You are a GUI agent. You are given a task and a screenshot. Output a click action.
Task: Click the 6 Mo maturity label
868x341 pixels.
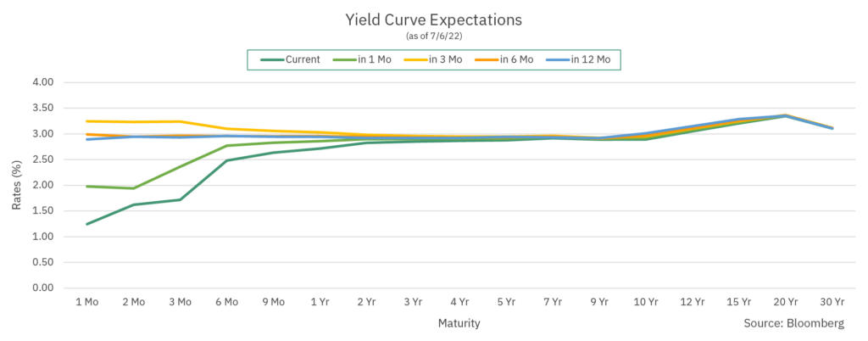[227, 302]
